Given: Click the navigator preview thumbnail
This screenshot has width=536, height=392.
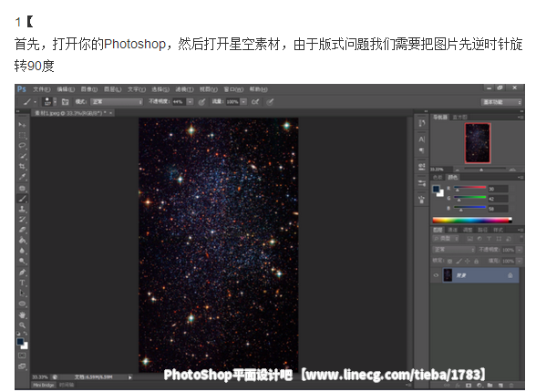Looking at the screenshot, I should (478, 143).
